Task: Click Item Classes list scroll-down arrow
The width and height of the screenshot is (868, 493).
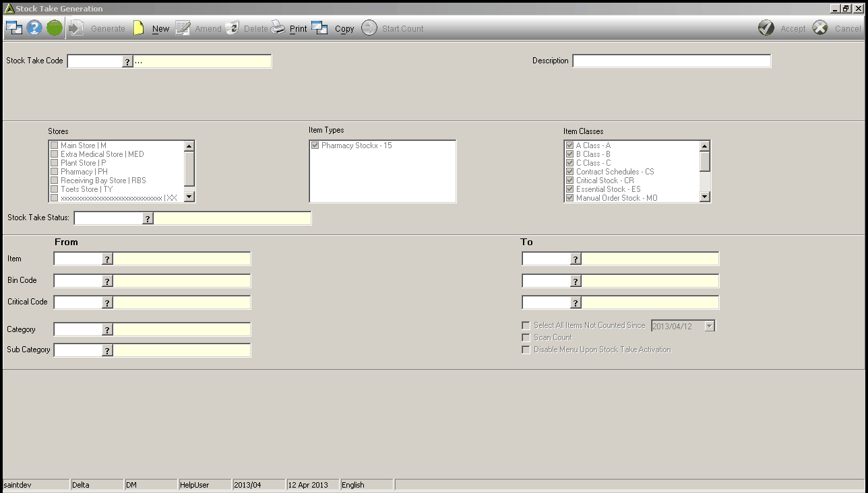Action: [x=705, y=197]
